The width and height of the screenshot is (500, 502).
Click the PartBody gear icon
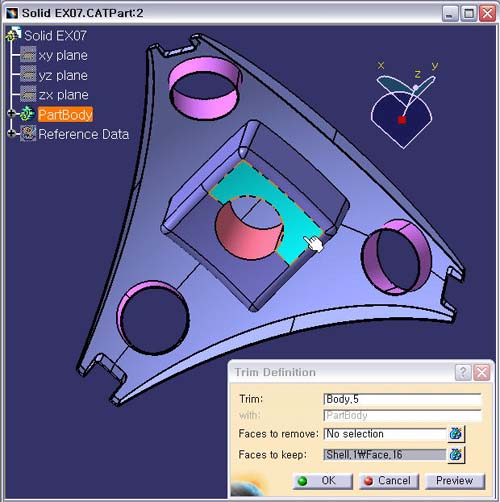pos(27,114)
